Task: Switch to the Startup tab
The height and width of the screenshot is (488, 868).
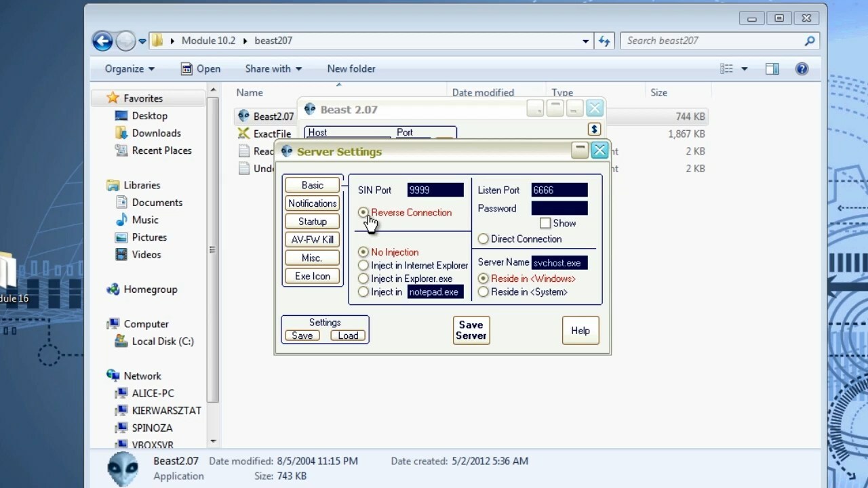Action: coord(313,222)
